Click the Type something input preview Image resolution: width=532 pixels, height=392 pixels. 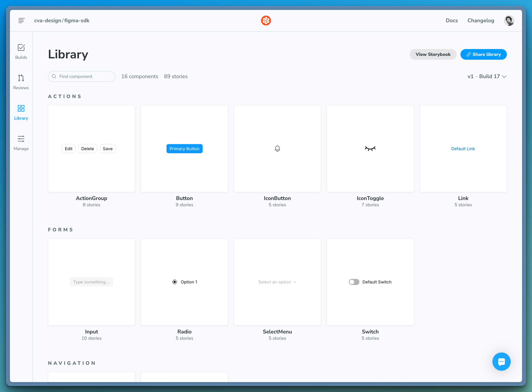tap(92, 282)
